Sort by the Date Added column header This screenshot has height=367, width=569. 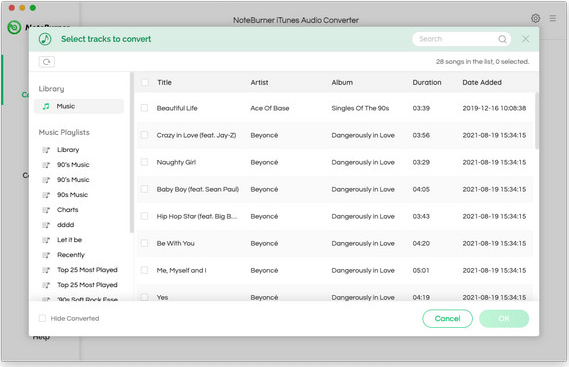(x=482, y=82)
